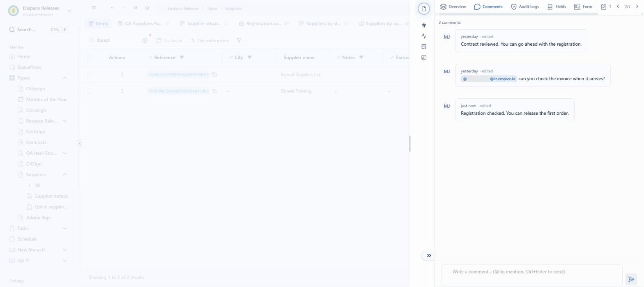The height and width of the screenshot is (287, 644).
Task: Click the refresh icon in the toolbar
Action: (x=136, y=8)
